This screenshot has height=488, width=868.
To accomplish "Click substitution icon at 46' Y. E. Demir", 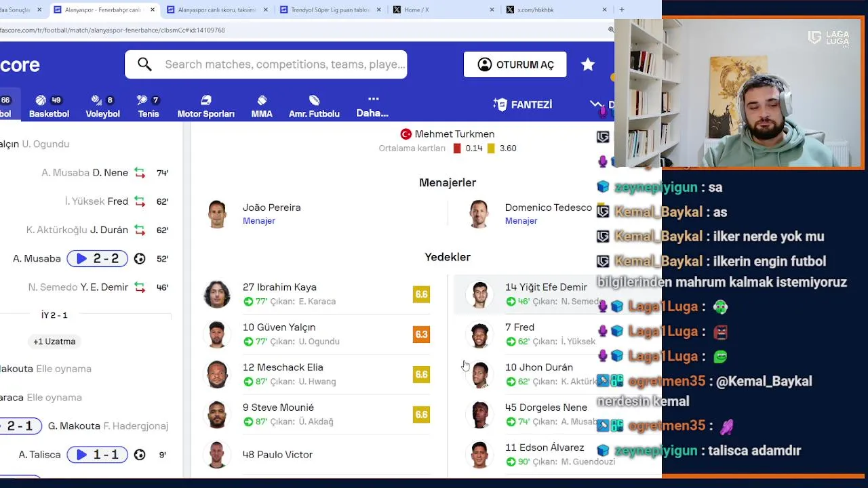I will pyautogui.click(x=140, y=287).
